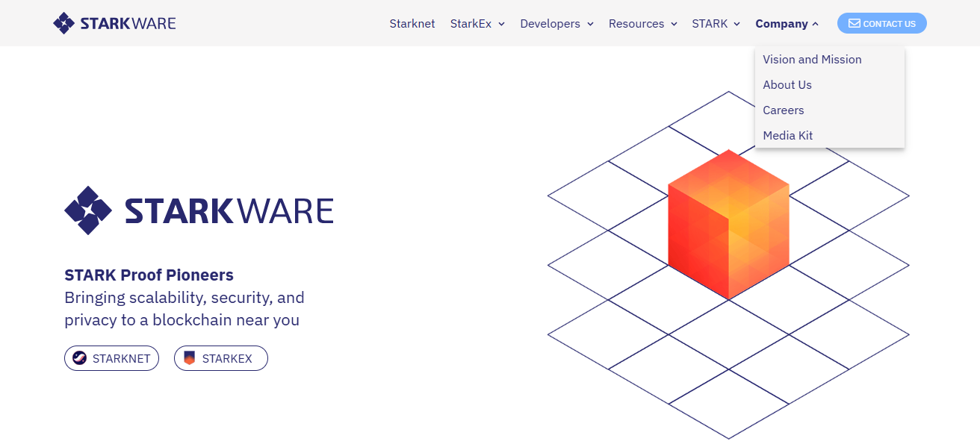Click the StarkEx shield icon in the STARKEX pill
The height and width of the screenshot is (447, 980).
[x=189, y=358]
